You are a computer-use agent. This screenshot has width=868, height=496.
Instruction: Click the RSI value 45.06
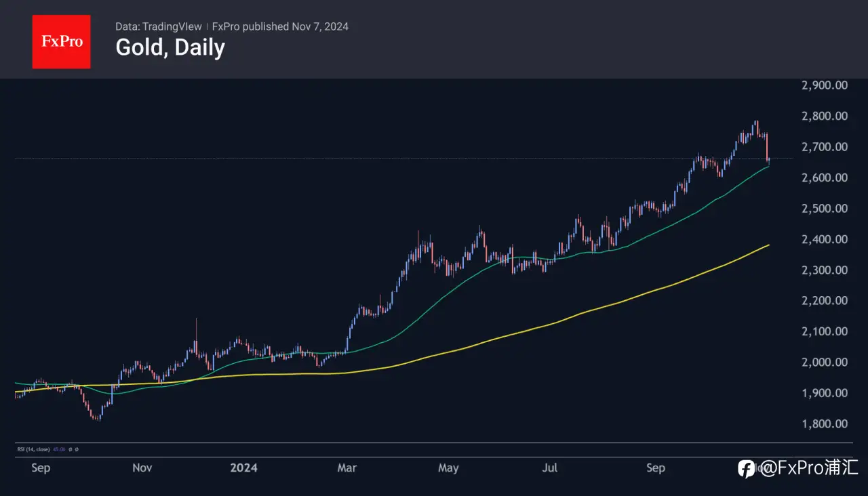(x=58, y=449)
